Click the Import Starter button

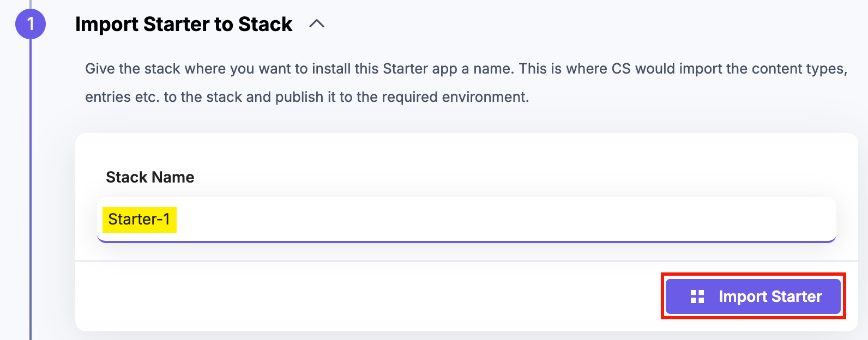pyautogui.click(x=753, y=296)
